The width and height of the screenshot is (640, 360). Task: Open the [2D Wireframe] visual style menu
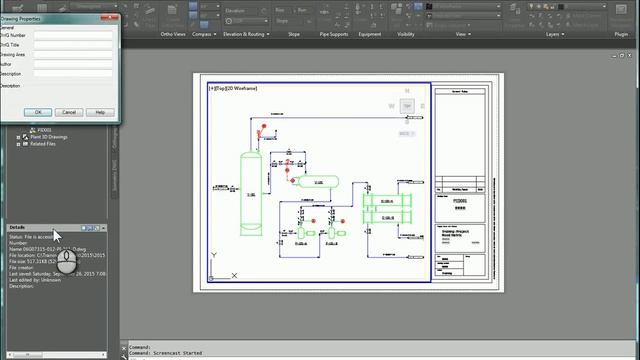(242, 88)
